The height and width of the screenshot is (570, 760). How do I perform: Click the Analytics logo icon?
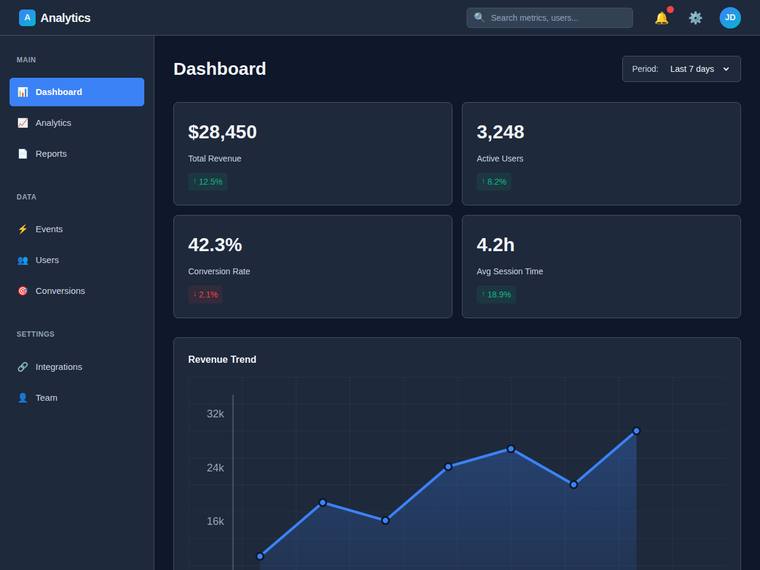coord(27,18)
